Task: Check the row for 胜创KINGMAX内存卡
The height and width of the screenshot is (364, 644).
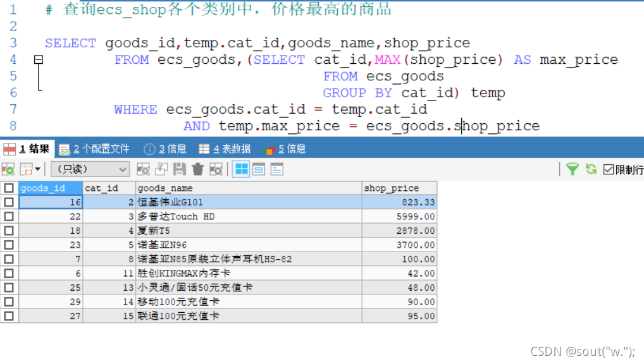Action: click(9, 273)
